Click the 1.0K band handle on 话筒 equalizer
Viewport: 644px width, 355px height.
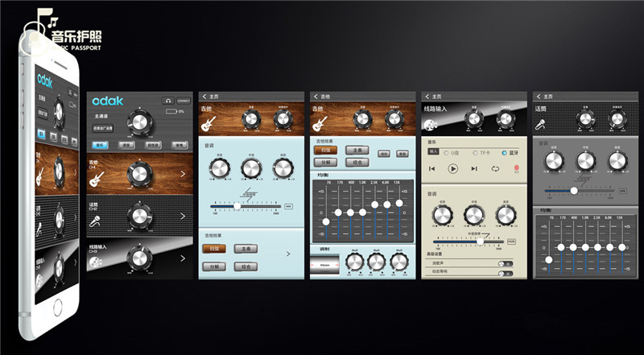click(585, 247)
